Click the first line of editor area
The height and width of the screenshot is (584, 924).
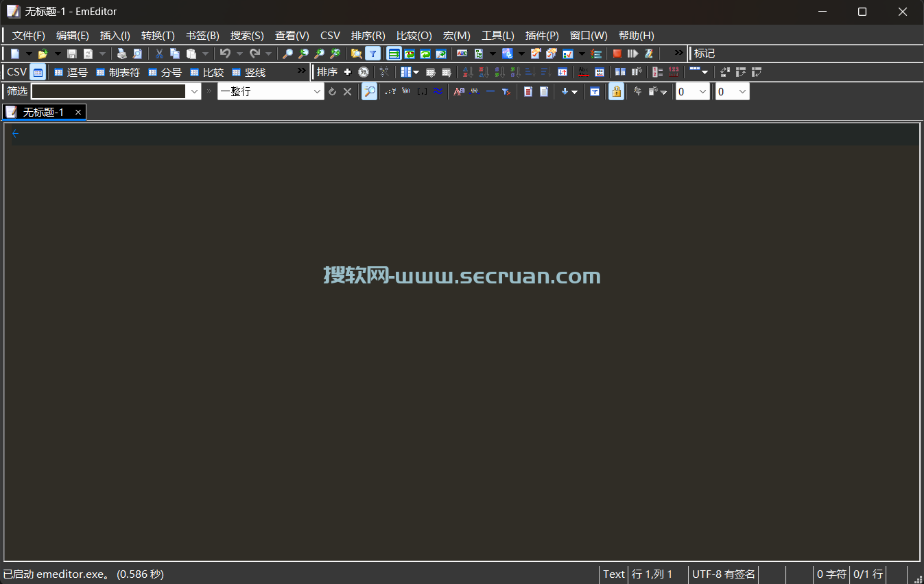[x=465, y=134]
